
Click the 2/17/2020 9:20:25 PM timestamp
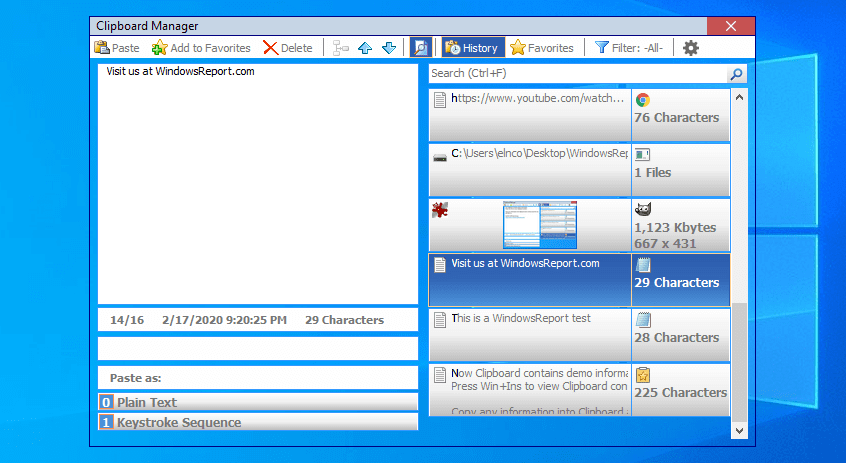point(224,320)
